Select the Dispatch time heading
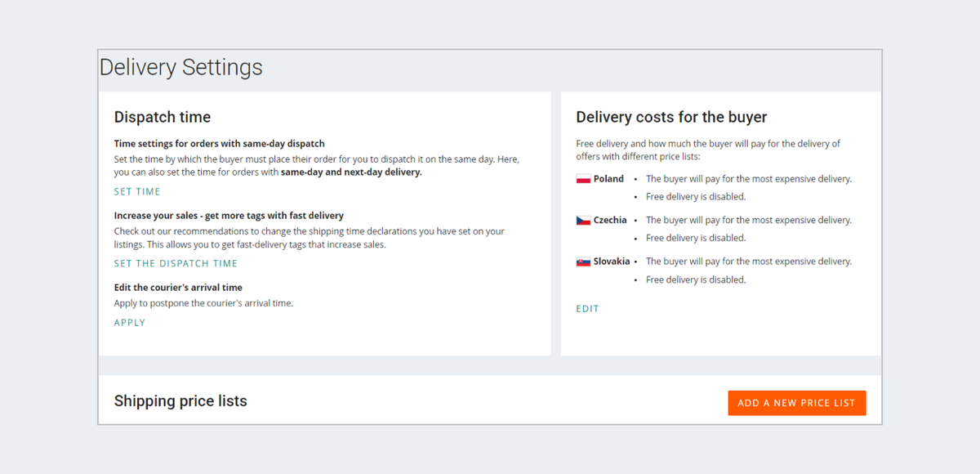This screenshot has width=980, height=474. [x=163, y=118]
